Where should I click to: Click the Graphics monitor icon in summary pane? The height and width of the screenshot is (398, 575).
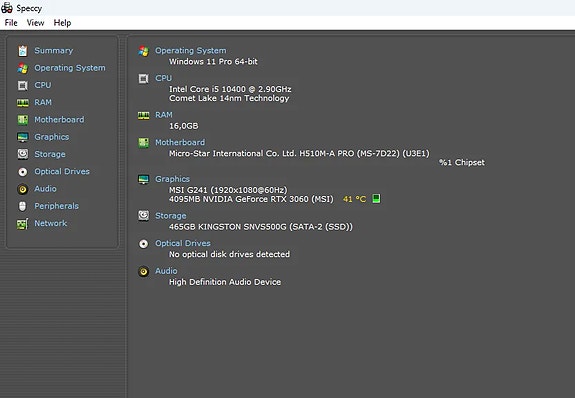coord(143,179)
